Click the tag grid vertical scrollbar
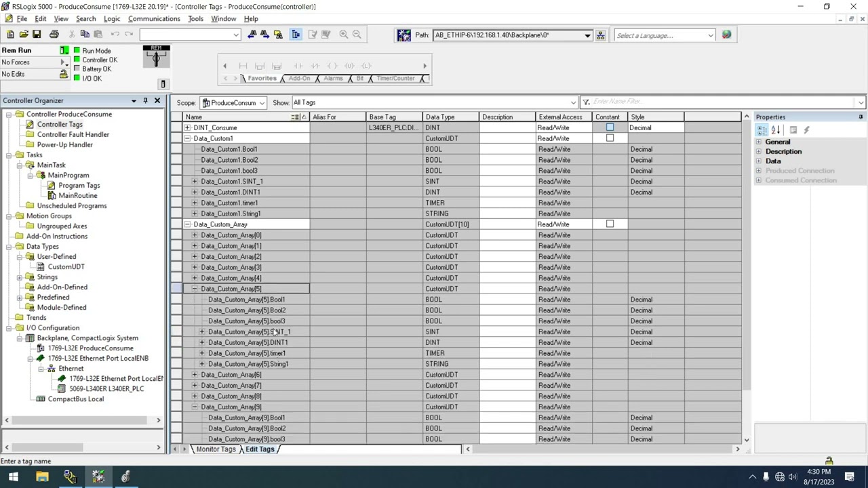868x488 pixels. click(746, 278)
